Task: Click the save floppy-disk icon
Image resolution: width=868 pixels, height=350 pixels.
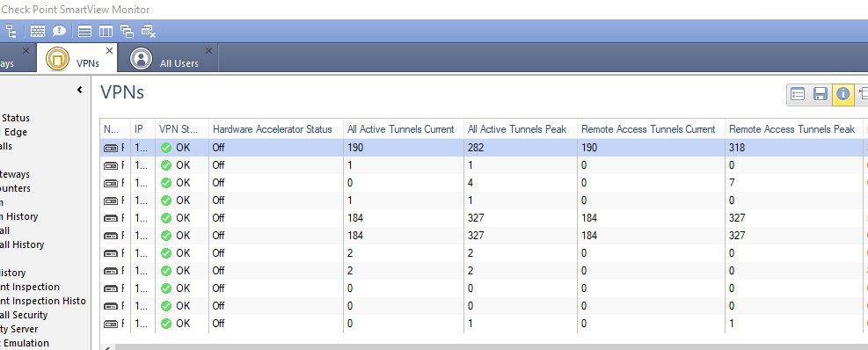Action: click(821, 93)
